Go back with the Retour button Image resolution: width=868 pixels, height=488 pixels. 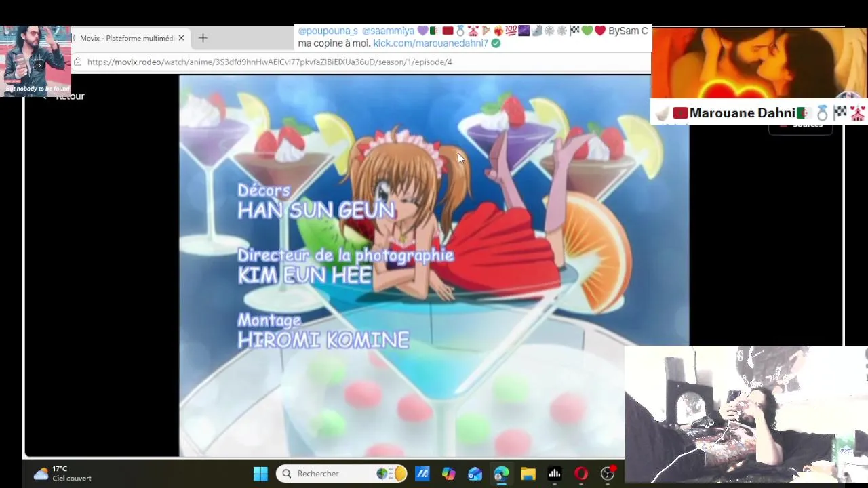[70, 96]
